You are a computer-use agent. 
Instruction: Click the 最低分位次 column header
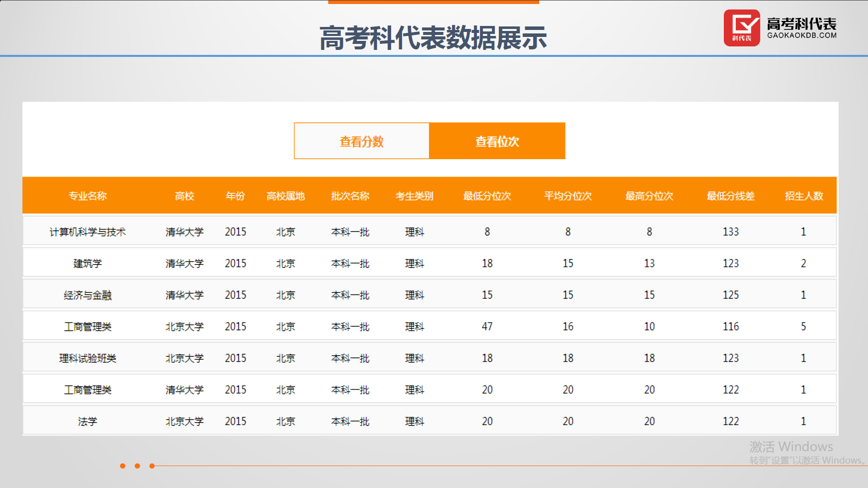pyautogui.click(x=487, y=196)
